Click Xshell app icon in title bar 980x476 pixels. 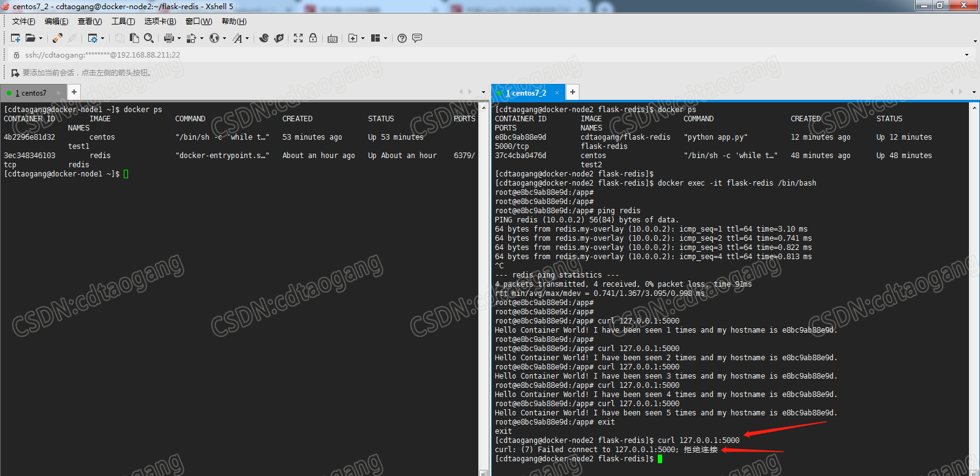[x=6, y=6]
